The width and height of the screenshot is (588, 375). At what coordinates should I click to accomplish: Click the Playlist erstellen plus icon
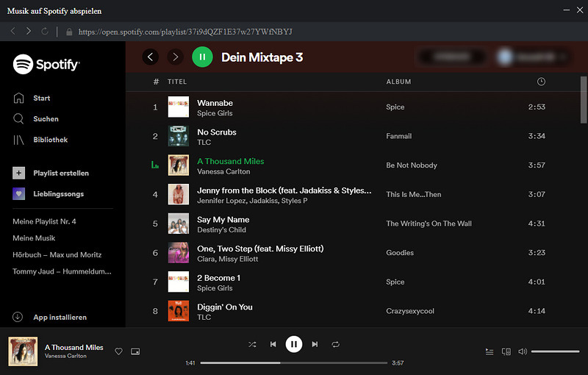point(19,173)
